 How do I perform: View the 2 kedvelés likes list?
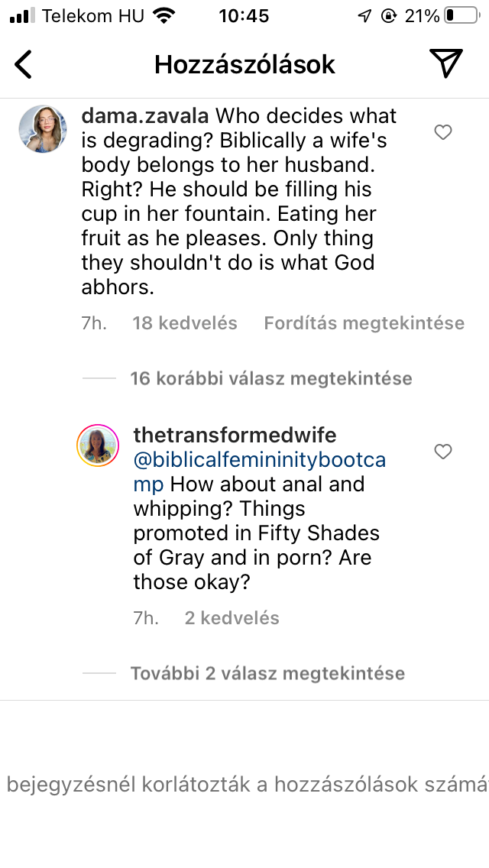[232, 618]
